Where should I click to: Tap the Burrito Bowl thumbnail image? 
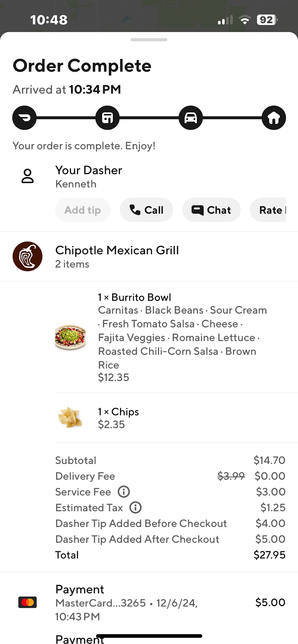click(70, 337)
